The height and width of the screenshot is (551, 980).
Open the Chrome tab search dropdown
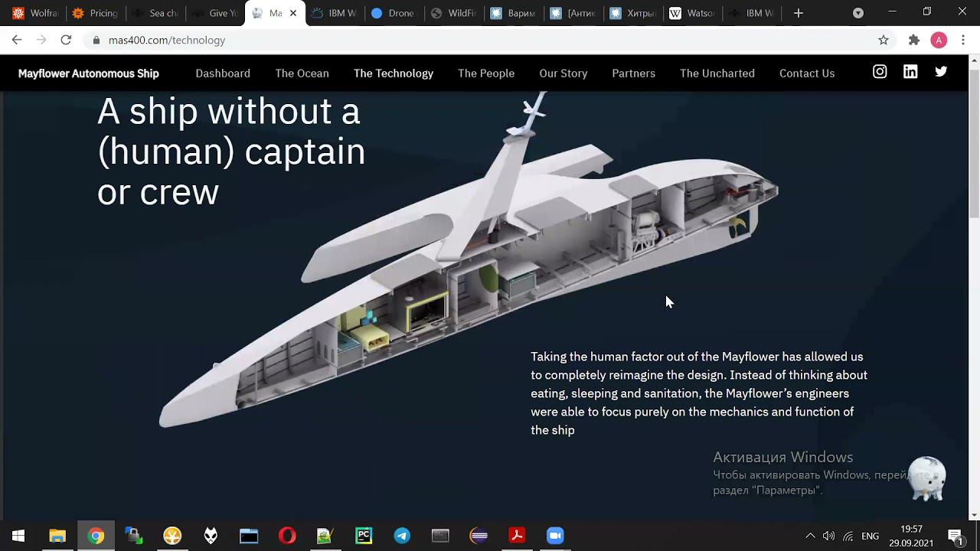[x=858, y=13]
